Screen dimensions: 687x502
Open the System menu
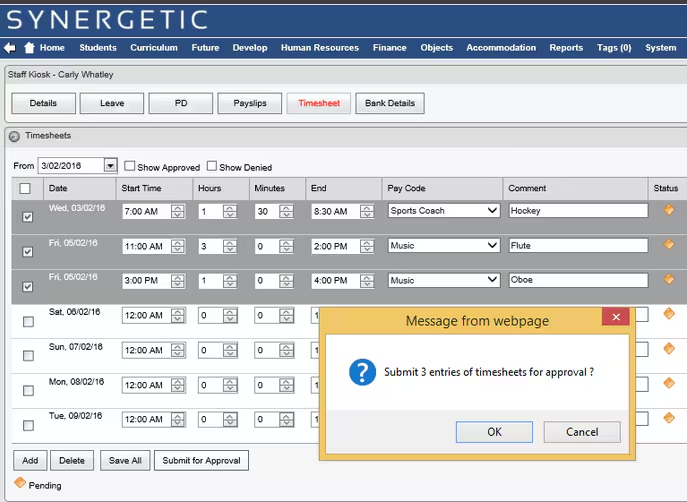pos(660,48)
